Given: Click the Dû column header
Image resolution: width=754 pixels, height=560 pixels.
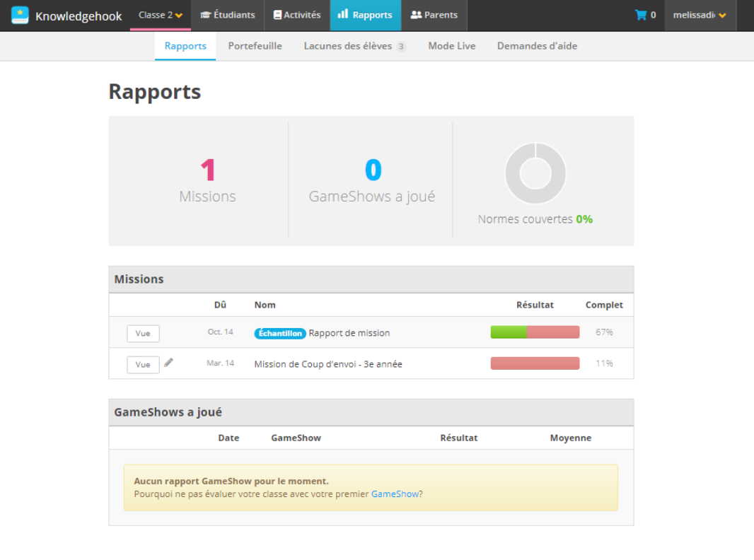Looking at the screenshot, I should (x=220, y=305).
